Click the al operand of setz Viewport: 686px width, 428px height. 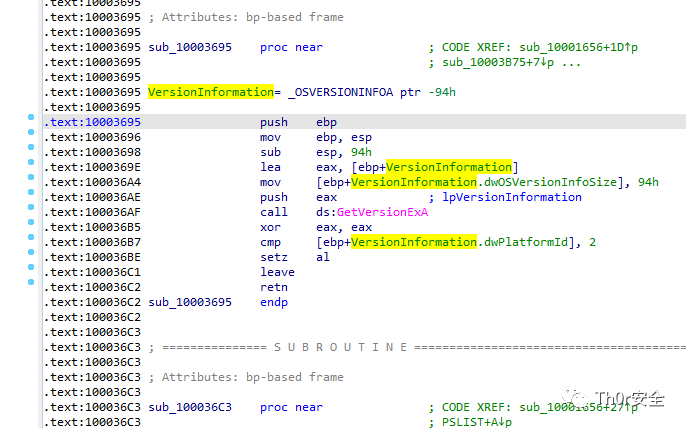click(x=323, y=257)
